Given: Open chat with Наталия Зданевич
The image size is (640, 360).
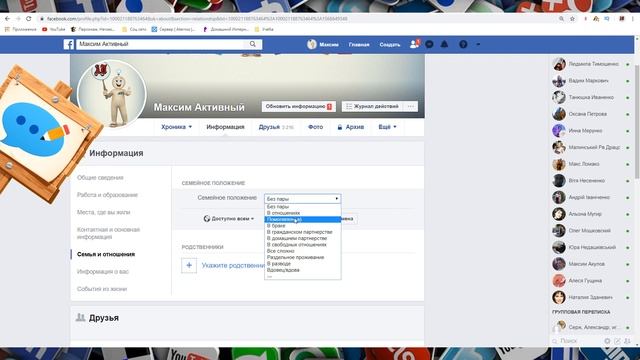Looking at the screenshot, I should click(591, 298).
